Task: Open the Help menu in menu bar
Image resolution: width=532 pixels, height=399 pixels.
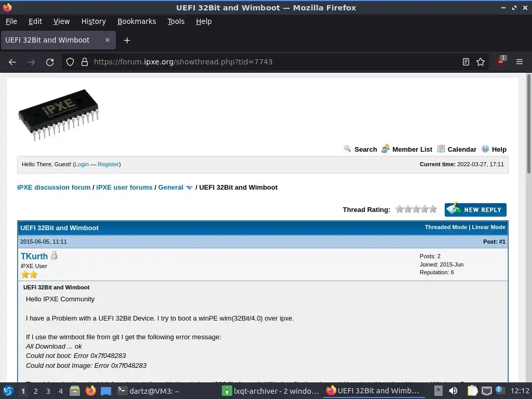Action: coord(204,21)
